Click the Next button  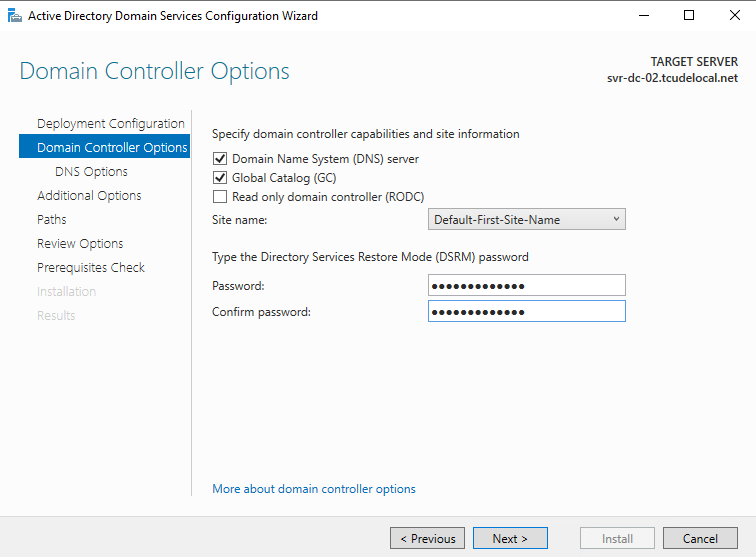coord(510,538)
